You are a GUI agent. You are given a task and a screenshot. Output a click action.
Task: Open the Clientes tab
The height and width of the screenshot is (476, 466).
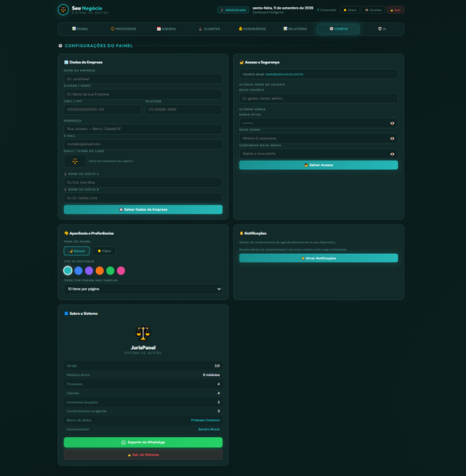click(x=209, y=29)
